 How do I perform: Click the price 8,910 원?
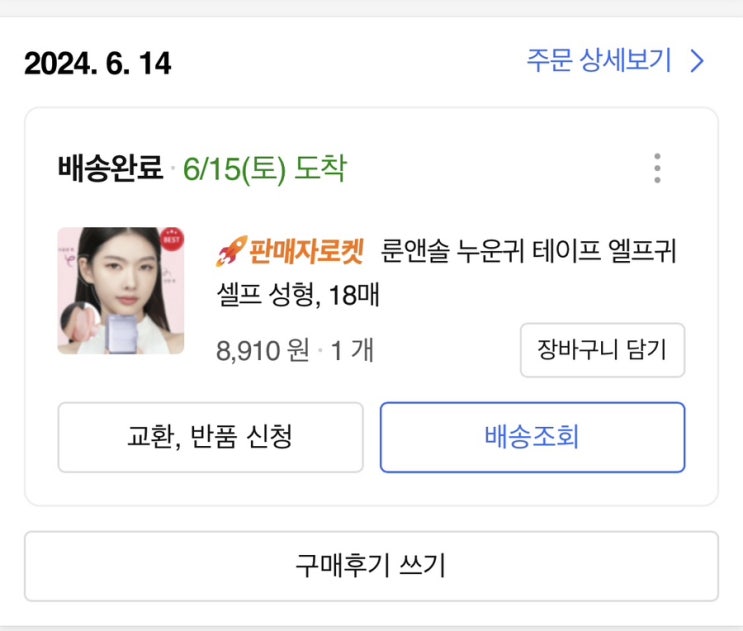263,350
